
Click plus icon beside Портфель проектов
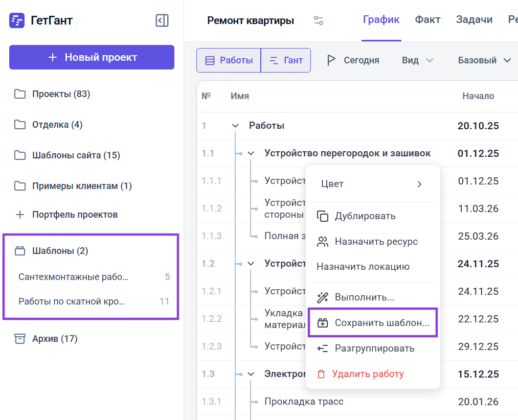pos(20,215)
